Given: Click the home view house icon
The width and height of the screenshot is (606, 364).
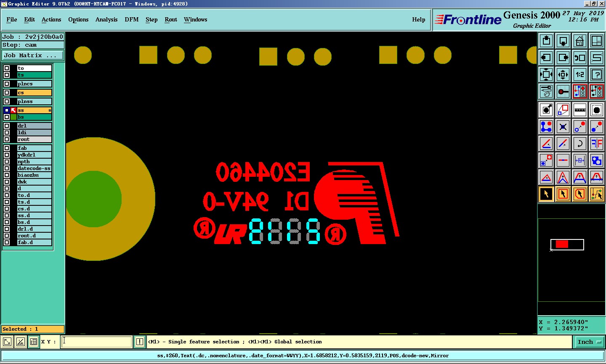Looking at the screenshot, I should coord(580,41).
